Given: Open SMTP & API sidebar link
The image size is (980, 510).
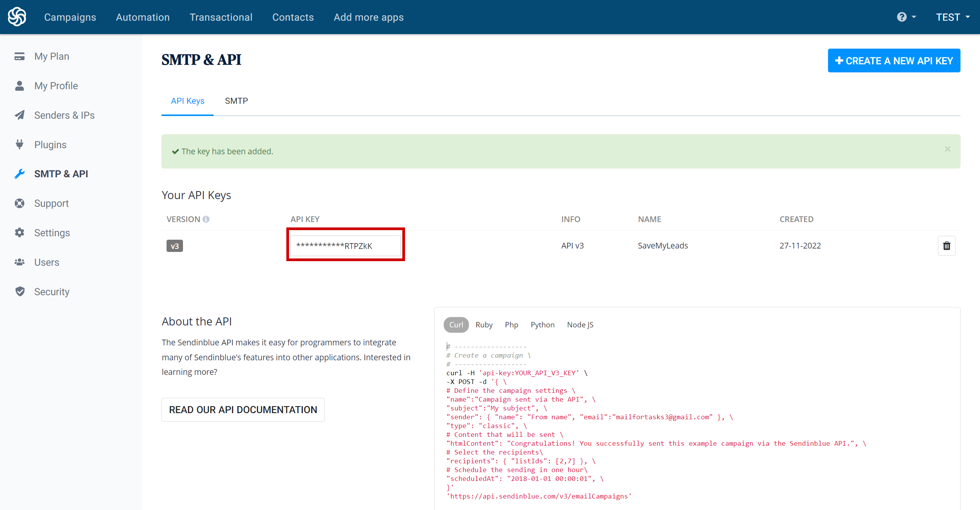Looking at the screenshot, I should (x=61, y=174).
